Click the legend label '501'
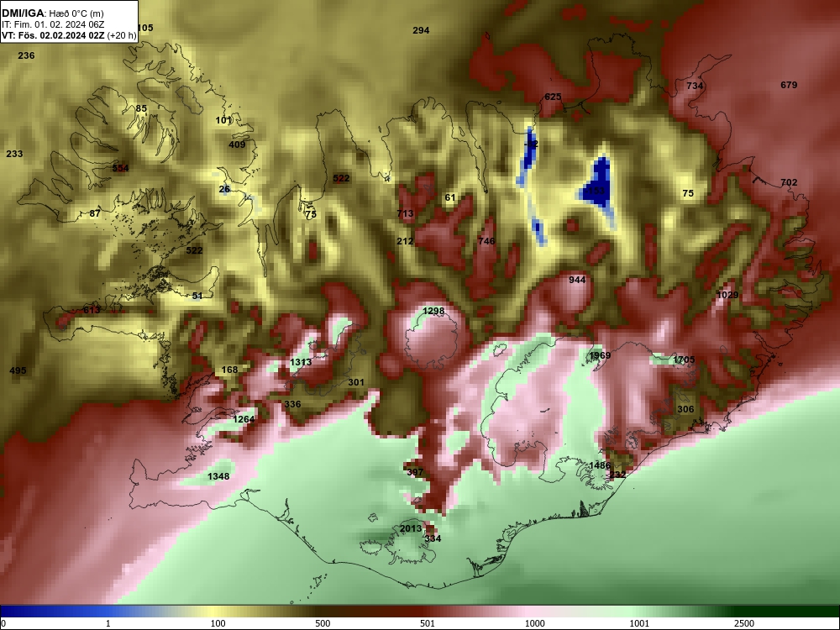 [428, 623]
